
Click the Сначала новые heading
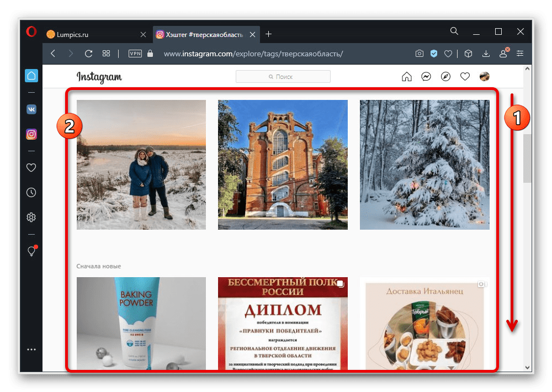tap(99, 266)
